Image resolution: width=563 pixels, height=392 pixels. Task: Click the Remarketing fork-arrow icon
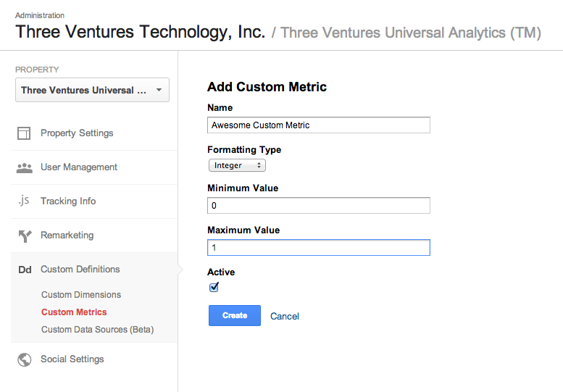[x=25, y=235]
